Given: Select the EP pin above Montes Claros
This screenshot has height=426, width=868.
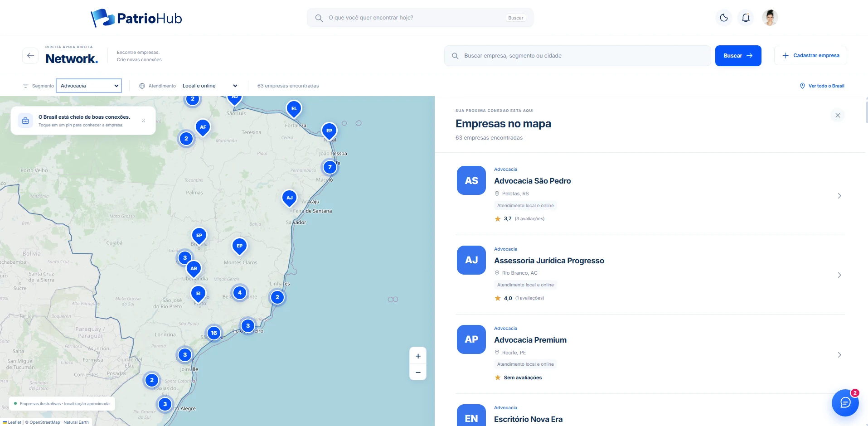Looking at the screenshot, I should (x=240, y=246).
